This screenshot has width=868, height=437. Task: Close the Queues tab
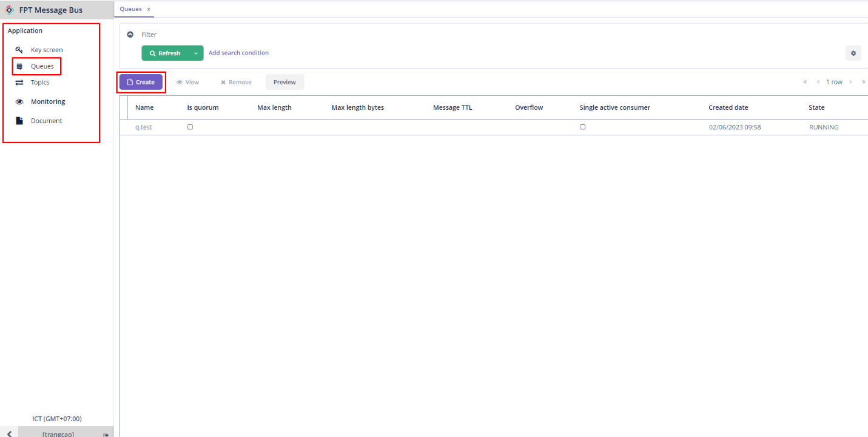tap(149, 9)
